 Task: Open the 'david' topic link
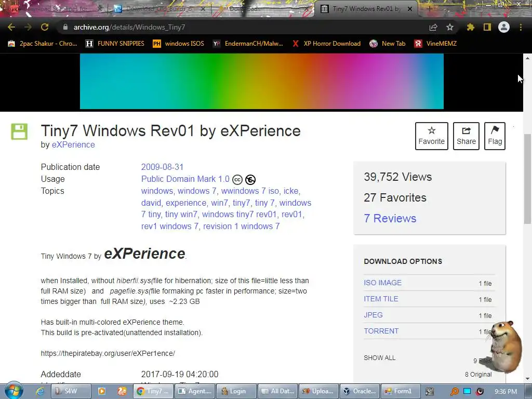click(151, 203)
